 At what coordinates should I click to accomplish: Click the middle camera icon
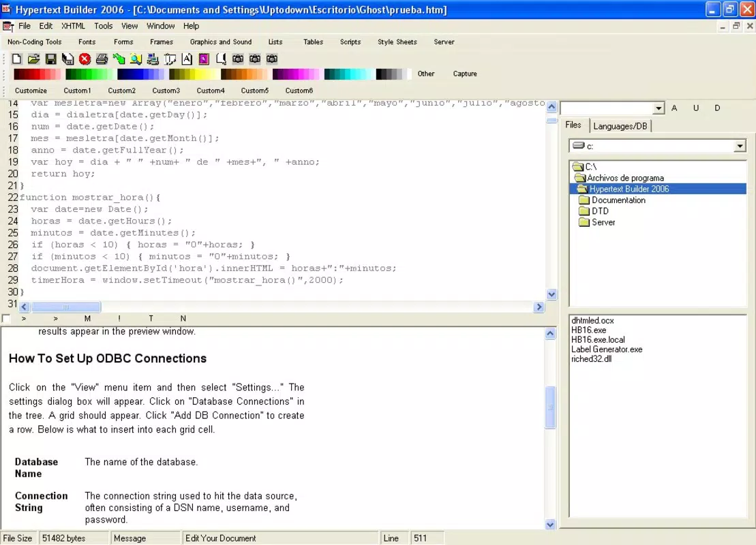pyautogui.click(x=255, y=59)
